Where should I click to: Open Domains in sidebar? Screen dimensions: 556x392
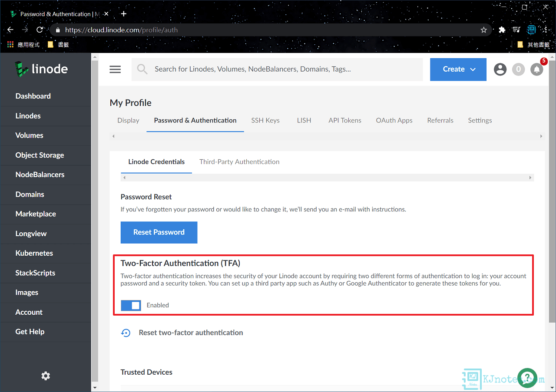coord(46,194)
